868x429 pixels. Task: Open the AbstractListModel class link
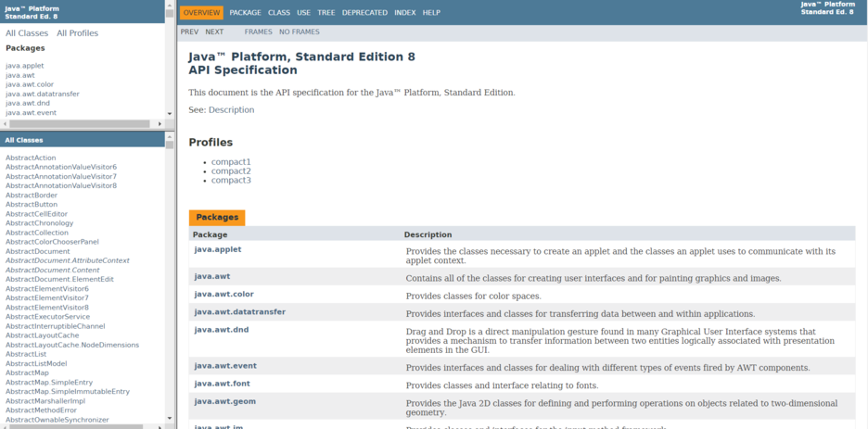pyautogui.click(x=36, y=364)
